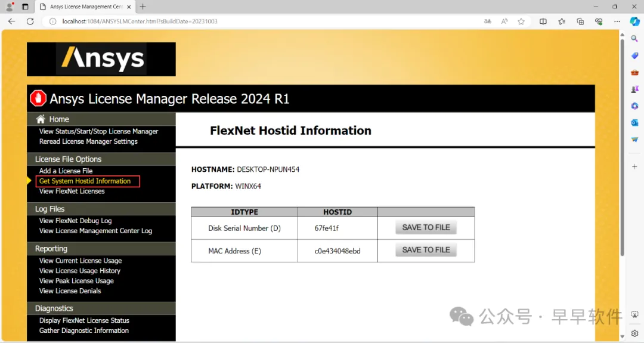Click the platform value WINX64
The height and width of the screenshot is (343, 644).
tap(248, 187)
